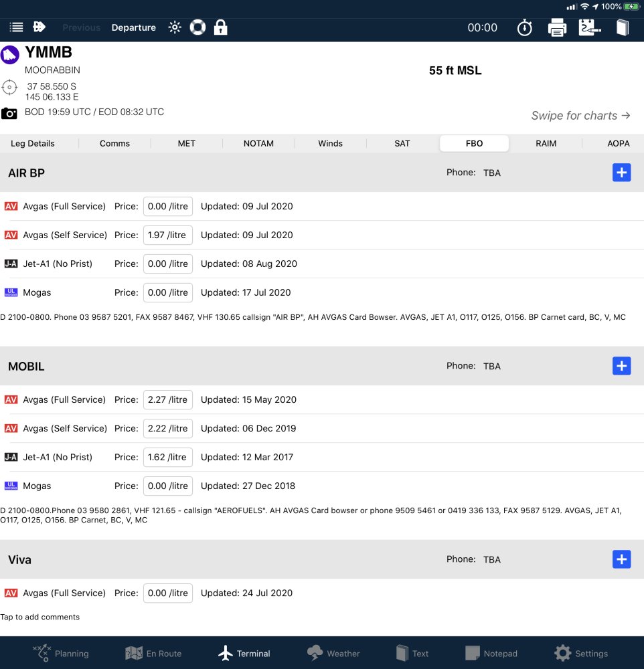
Task: Select the Terminal tab in bottom bar
Action: [244, 653]
